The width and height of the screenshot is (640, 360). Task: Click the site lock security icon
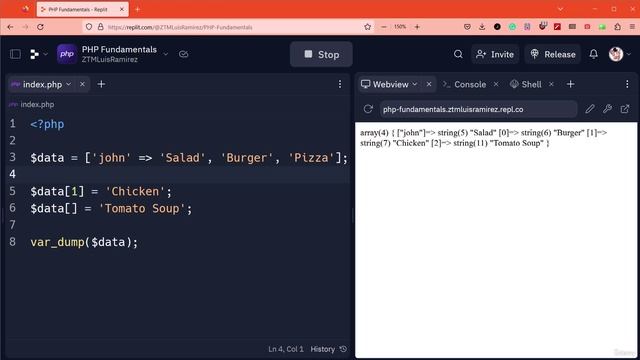pos(100,27)
